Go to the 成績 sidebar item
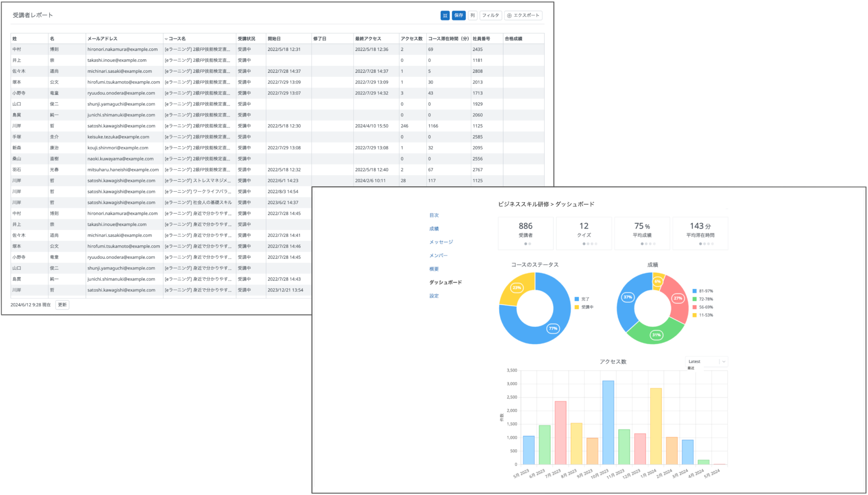The image size is (868, 495). click(434, 228)
